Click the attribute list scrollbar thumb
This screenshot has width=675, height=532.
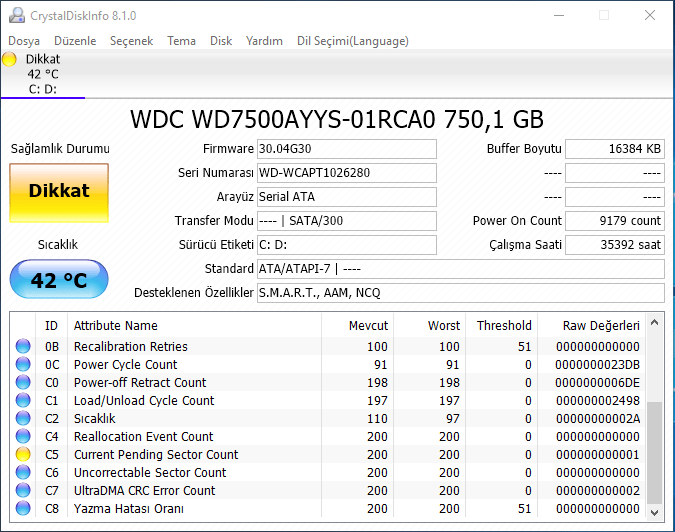coord(654,452)
